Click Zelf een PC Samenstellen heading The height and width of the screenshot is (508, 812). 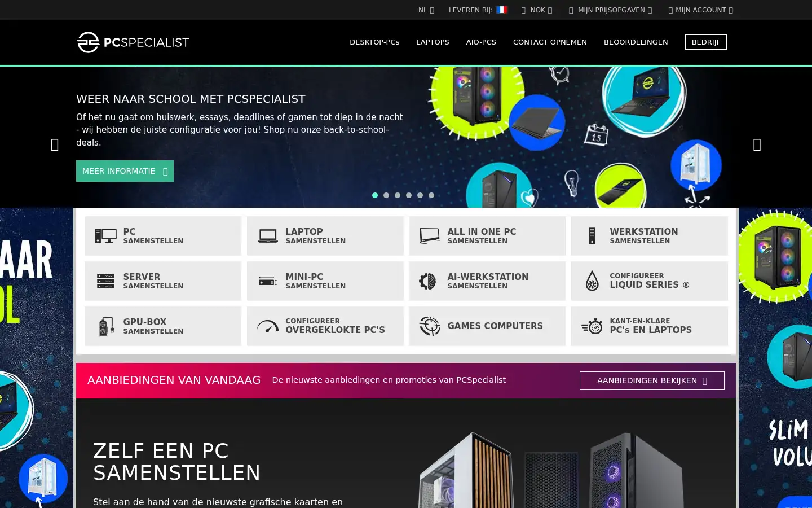(x=176, y=462)
